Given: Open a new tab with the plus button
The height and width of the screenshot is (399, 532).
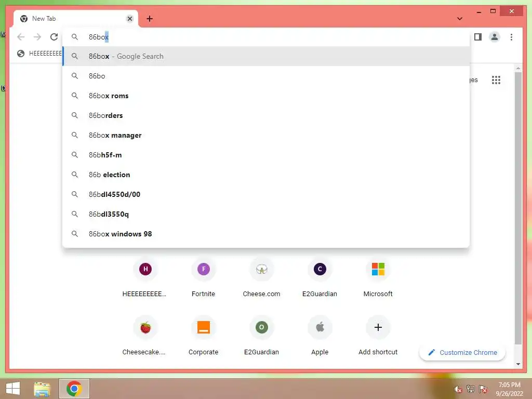Looking at the screenshot, I should [150, 19].
